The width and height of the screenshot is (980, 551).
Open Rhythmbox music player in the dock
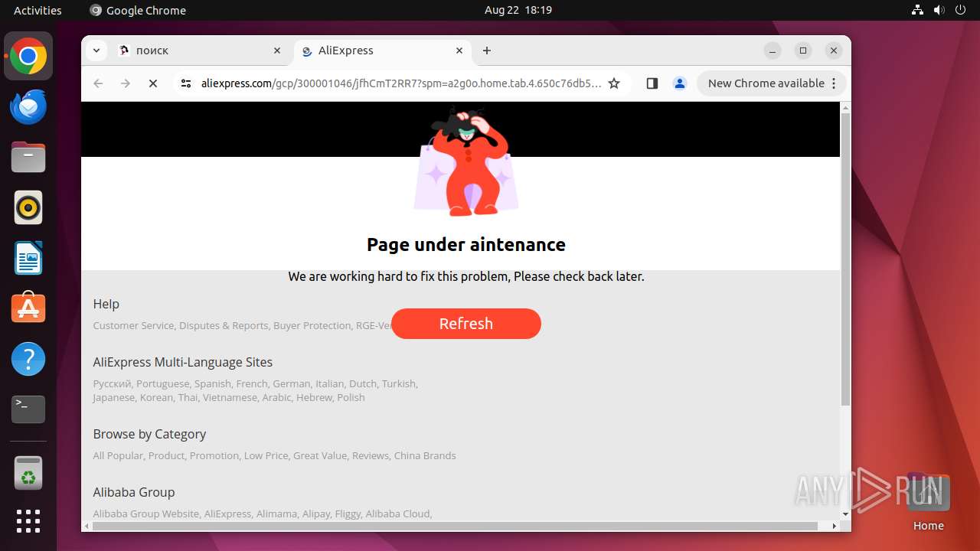pyautogui.click(x=28, y=207)
